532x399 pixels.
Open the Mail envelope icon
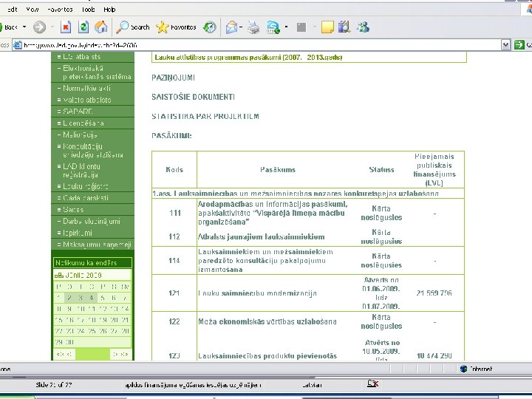231,27
